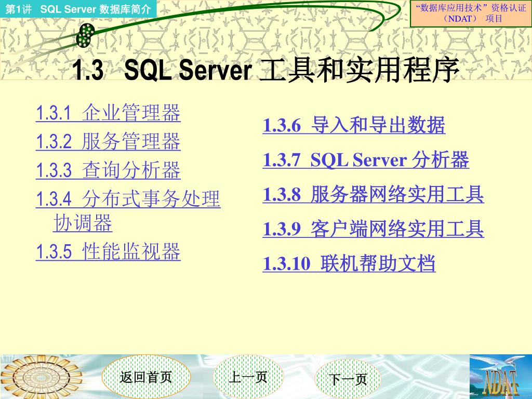
Task: Open the 1.3.7 SQL Server 分析器 link
Action: point(366,159)
